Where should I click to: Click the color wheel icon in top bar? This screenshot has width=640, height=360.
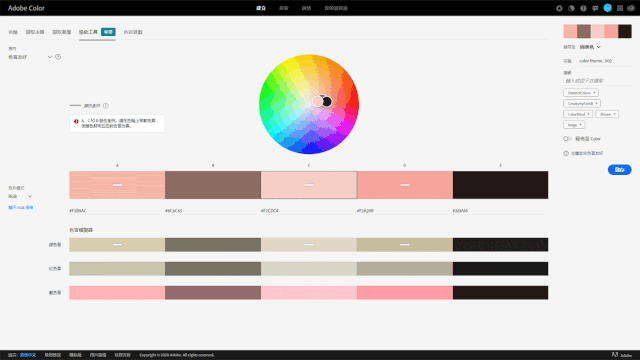(571, 8)
